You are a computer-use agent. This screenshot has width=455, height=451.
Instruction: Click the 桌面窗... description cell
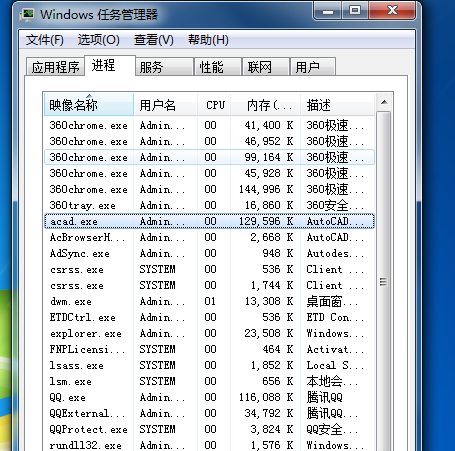(332, 302)
